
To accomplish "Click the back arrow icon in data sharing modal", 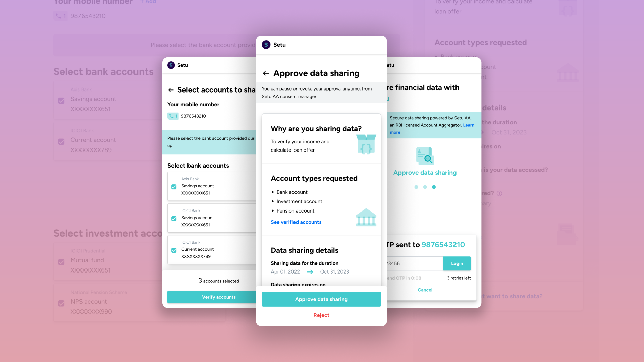I will 266,73.
